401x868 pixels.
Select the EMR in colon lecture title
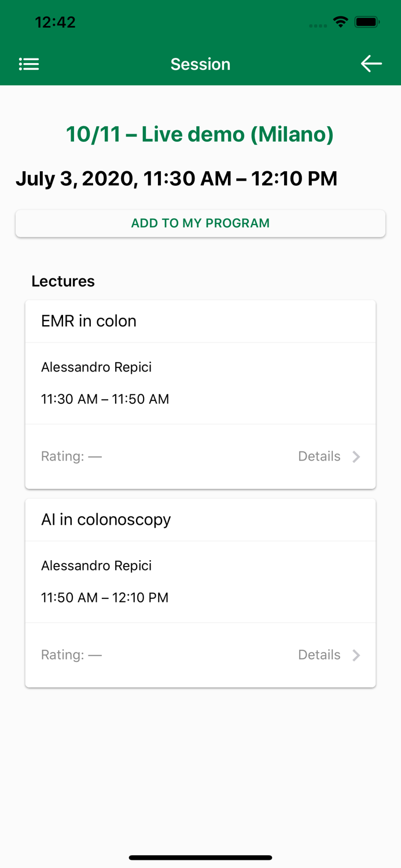coord(89,321)
